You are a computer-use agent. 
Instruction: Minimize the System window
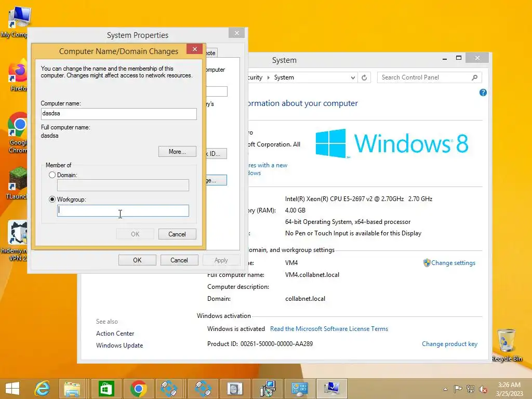pyautogui.click(x=445, y=58)
